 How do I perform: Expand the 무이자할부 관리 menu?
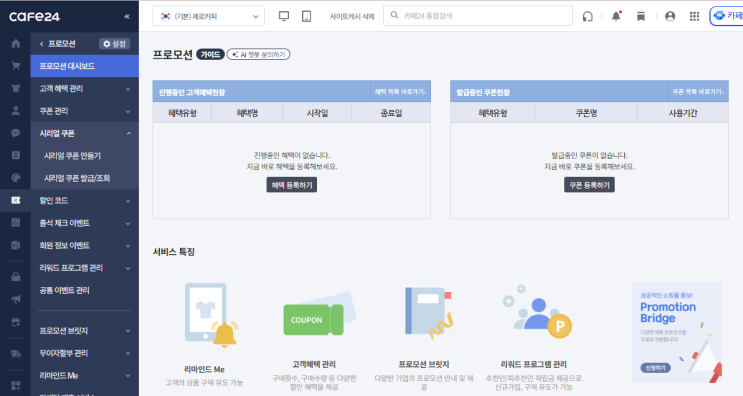pyautogui.click(x=84, y=353)
